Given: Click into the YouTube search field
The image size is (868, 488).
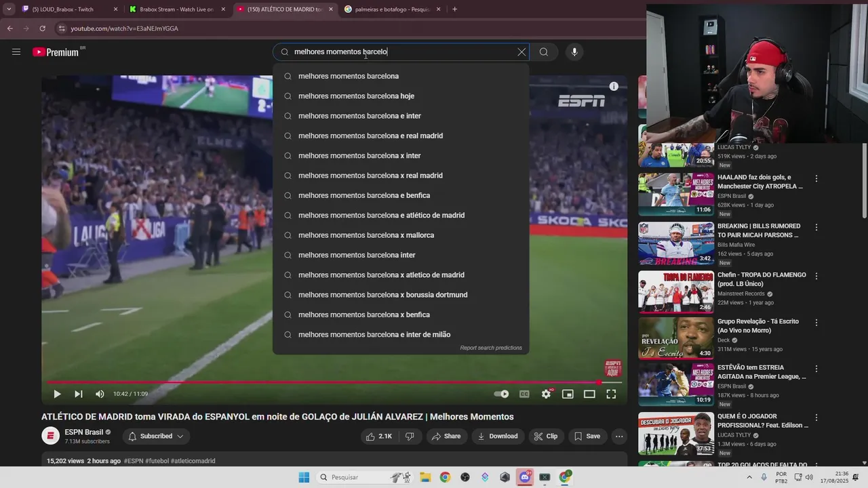Looking at the screenshot, I should click(400, 52).
